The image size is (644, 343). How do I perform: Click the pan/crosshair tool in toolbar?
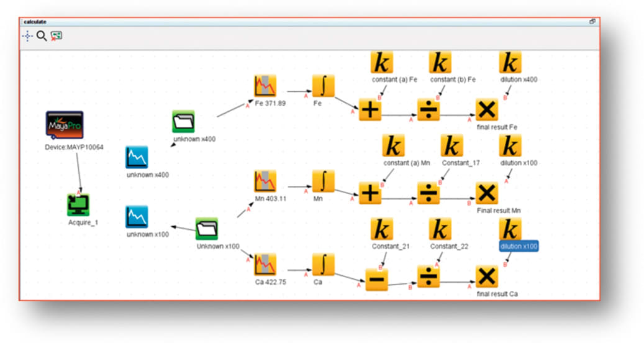click(27, 36)
